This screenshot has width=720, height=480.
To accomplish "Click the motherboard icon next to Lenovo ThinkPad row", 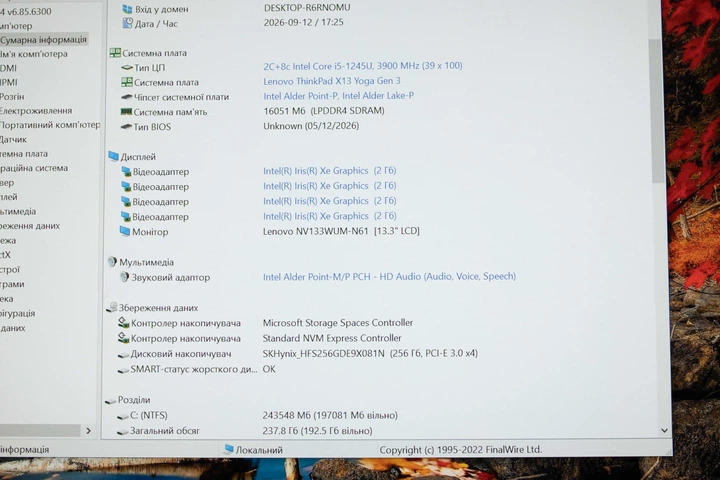I will 127,82.
